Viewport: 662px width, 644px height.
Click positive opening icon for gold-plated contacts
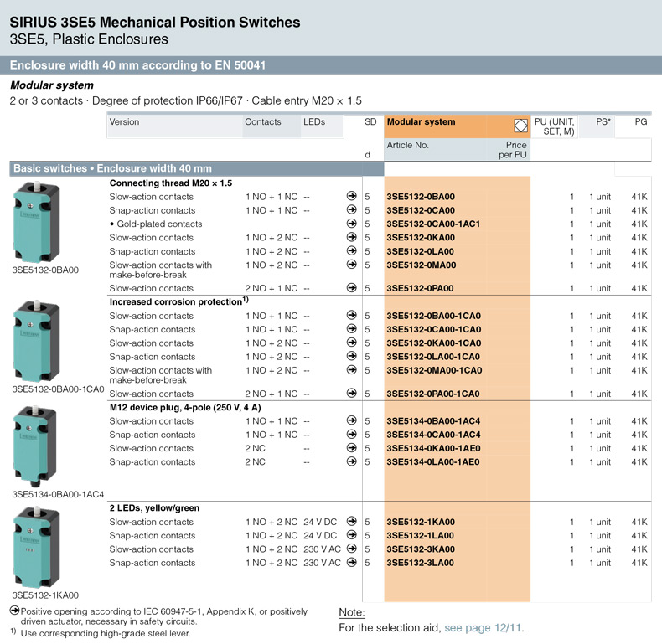[x=352, y=224]
